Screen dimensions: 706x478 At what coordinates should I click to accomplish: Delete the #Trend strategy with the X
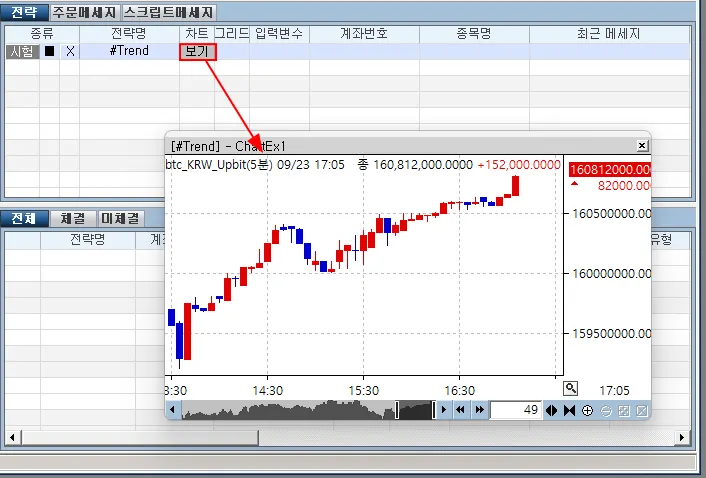70,51
